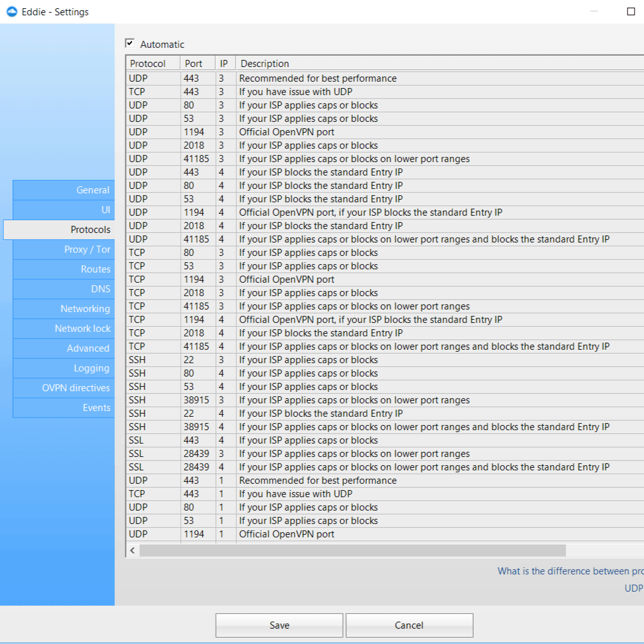644x644 pixels.
Task: Click the Description column header
Action: pos(440,64)
